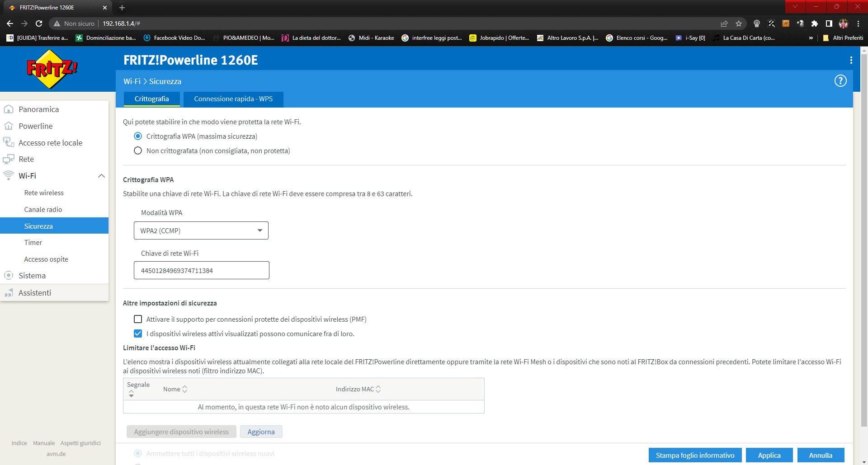
Task: Switch to Crittografia tab
Action: (x=151, y=99)
